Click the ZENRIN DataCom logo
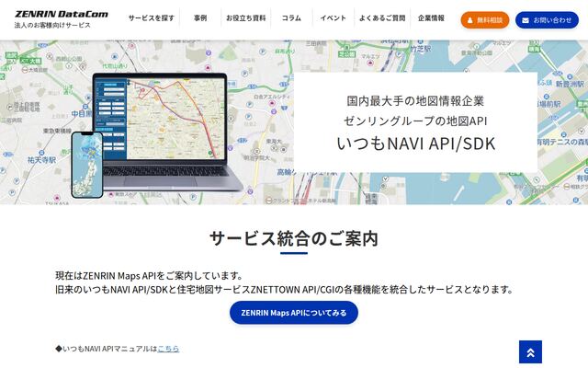 pyautogui.click(x=62, y=15)
